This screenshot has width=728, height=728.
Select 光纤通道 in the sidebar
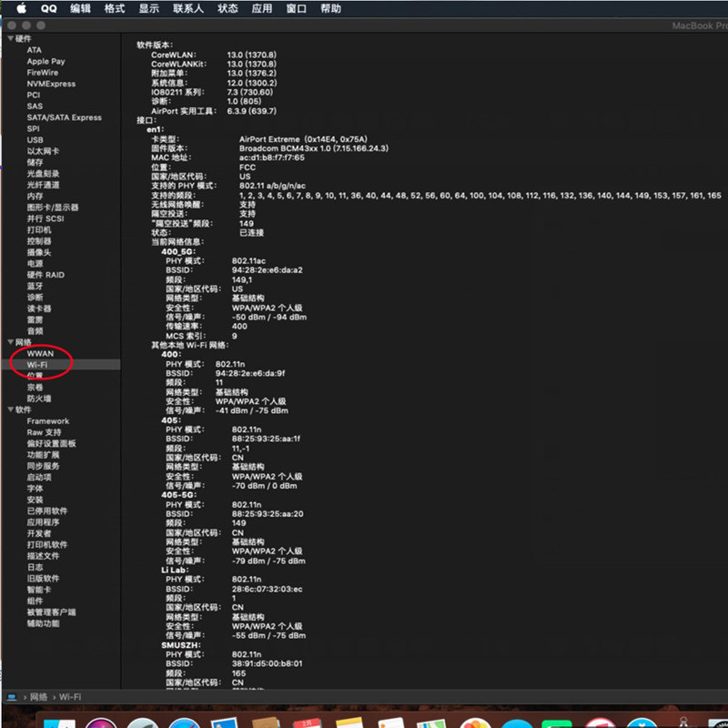point(43,185)
